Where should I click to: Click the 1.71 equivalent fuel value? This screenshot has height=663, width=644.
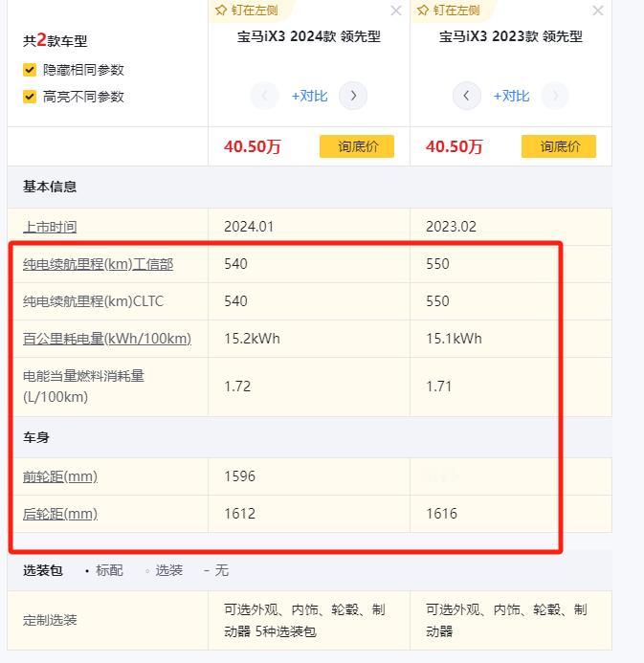(x=439, y=387)
